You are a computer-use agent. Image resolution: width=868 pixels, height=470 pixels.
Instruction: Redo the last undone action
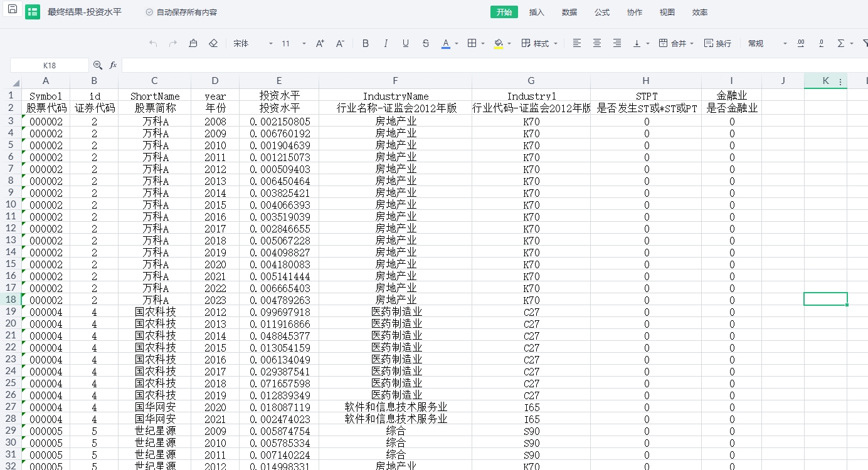[x=173, y=43]
